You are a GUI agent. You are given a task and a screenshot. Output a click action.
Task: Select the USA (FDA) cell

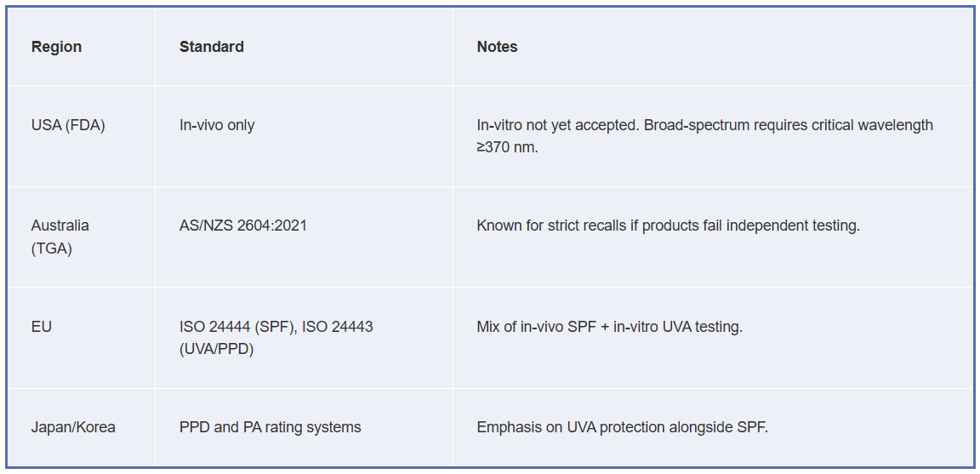[68, 125]
